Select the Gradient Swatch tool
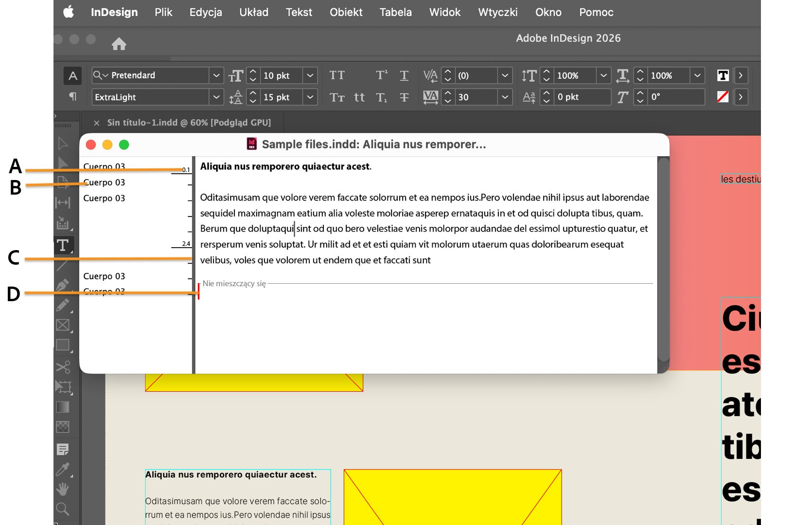The width and height of the screenshot is (812, 525). click(x=63, y=407)
